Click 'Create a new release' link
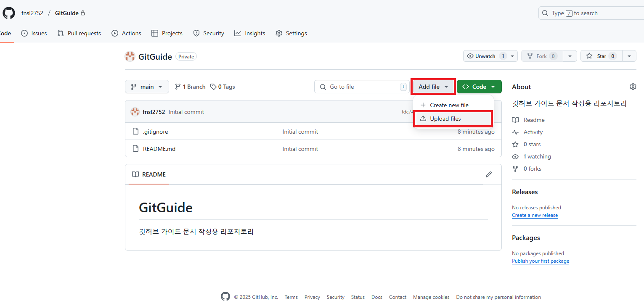The width and height of the screenshot is (644, 306). (535, 215)
